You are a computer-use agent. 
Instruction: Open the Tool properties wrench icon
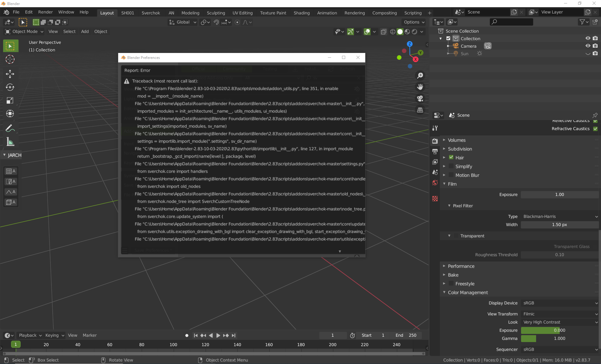[435, 128]
